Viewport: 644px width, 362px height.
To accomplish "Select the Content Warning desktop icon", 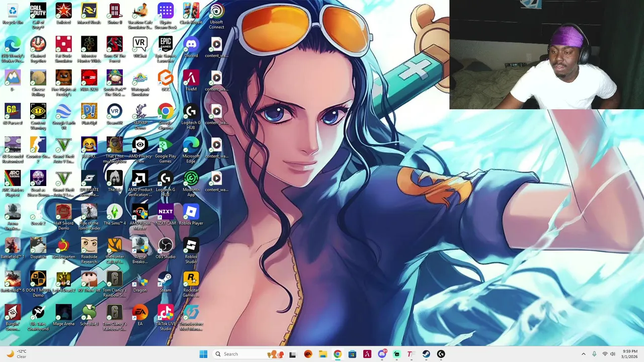I will [38, 117].
